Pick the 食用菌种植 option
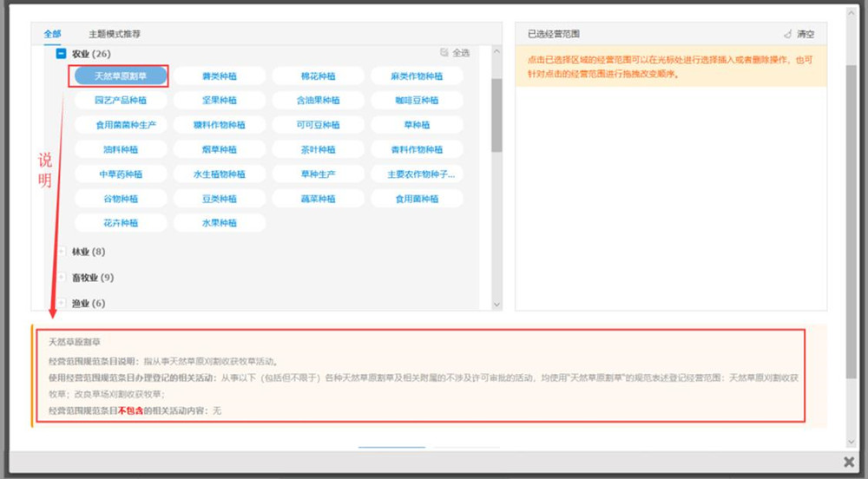The height and width of the screenshot is (479, 868). tap(417, 199)
